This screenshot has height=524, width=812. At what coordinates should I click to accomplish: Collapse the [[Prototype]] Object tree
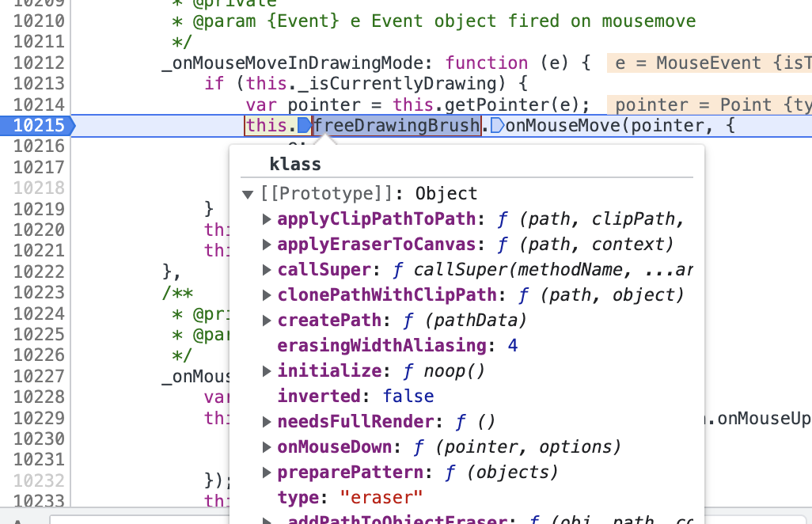(248, 192)
